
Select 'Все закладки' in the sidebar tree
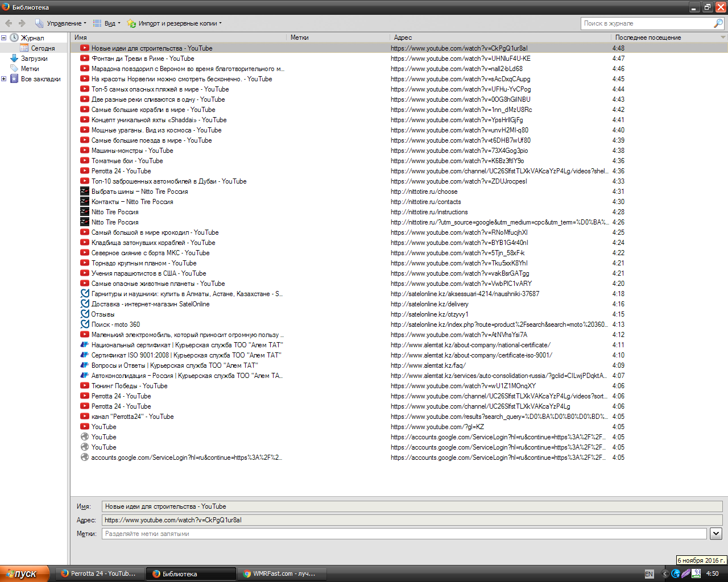point(41,78)
